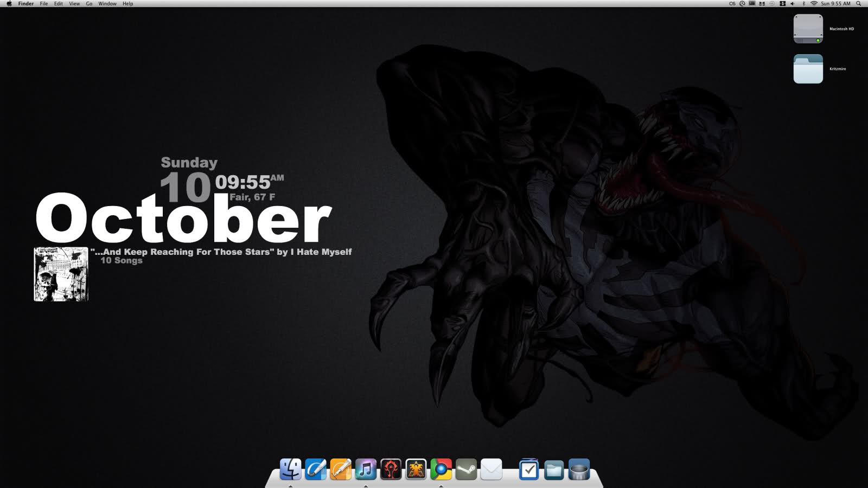
Task: Click the 09:55 AM desktop clock widget
Action: (250, 182)
